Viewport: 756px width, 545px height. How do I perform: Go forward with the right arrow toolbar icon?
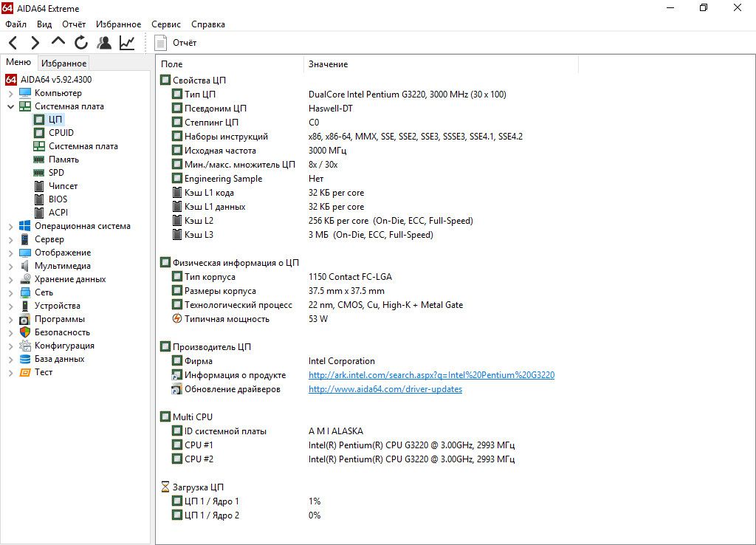tap(35, 43)
